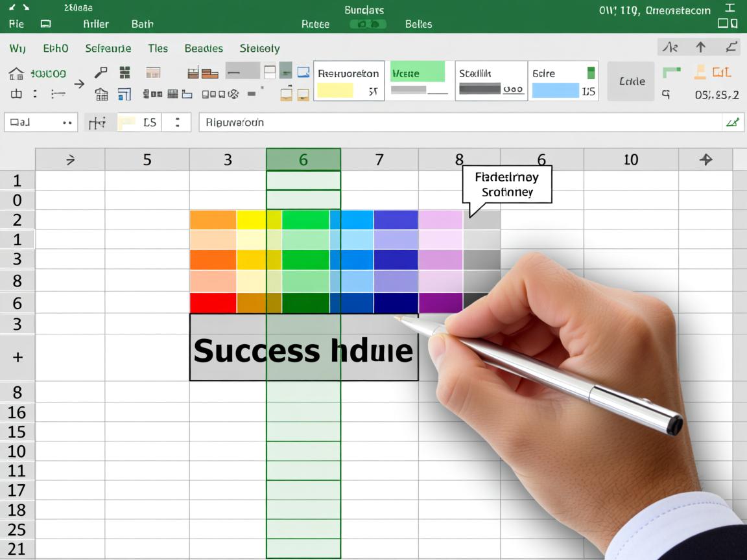Click the screen icon beside Rie in title bar
Image resolution: width=747 pixels, height=560 pixels.
(x=45, y=24)
